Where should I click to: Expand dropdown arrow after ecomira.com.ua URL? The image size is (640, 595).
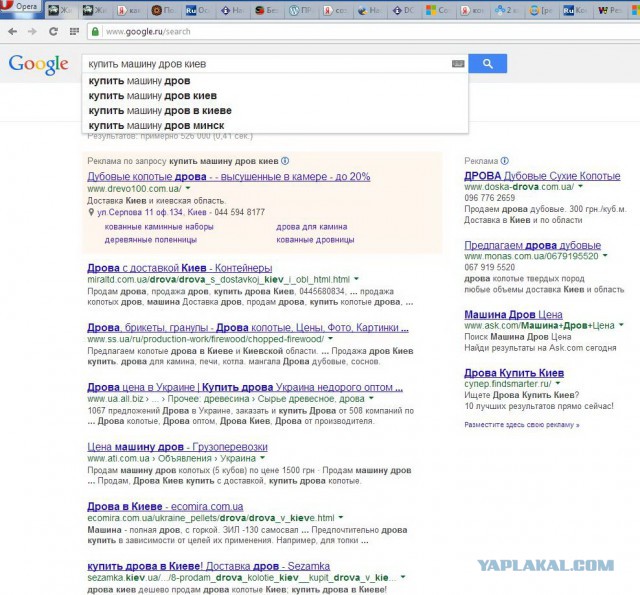[x=341, y=517]
